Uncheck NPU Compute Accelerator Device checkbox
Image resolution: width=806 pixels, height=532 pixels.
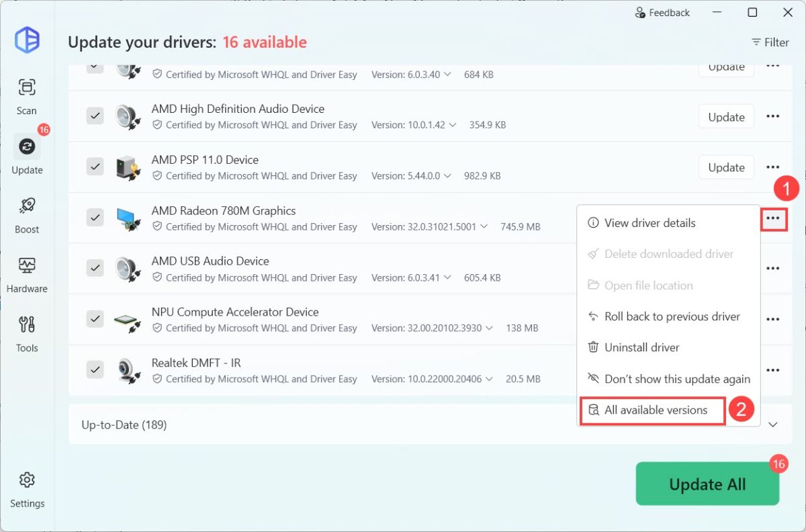pos(95,319)
